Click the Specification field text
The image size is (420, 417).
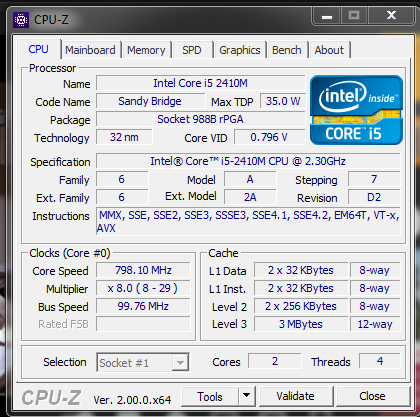[248, 161]
